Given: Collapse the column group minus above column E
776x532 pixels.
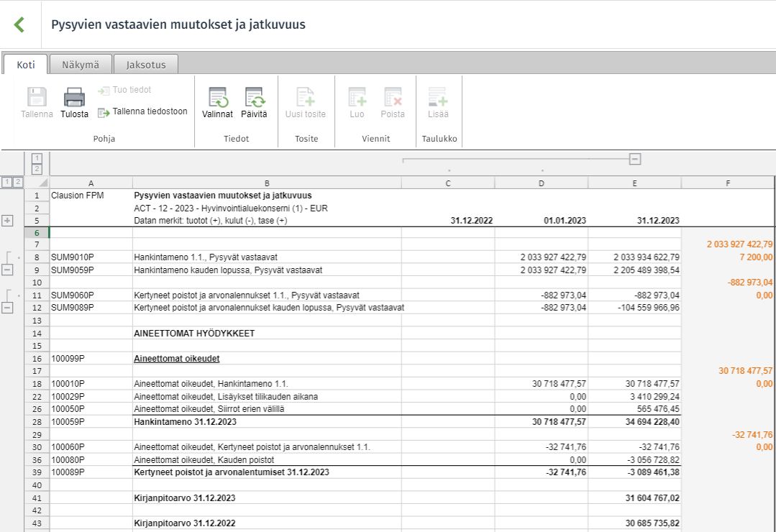Looking at the screenshot, I should [635, 159].
